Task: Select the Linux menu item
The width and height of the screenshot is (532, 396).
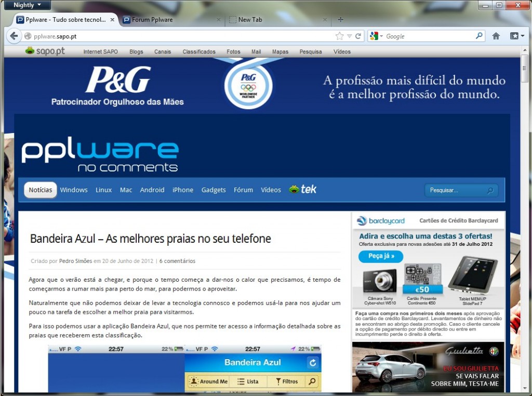Action: click(x=103, y=190)
